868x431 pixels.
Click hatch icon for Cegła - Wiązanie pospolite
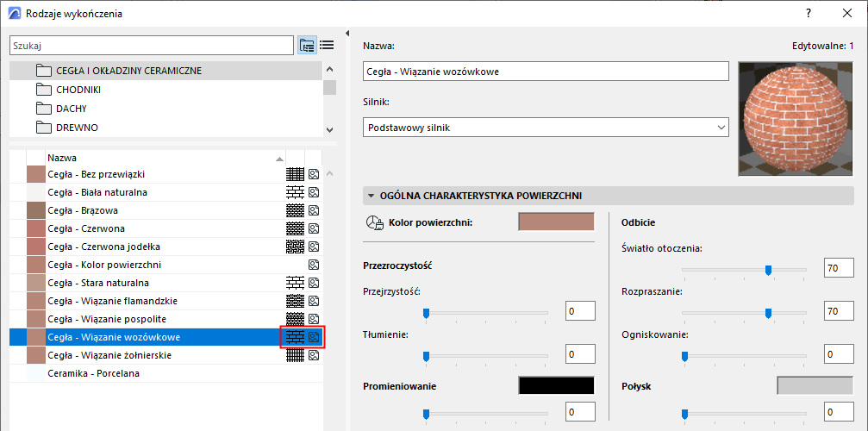295,319
